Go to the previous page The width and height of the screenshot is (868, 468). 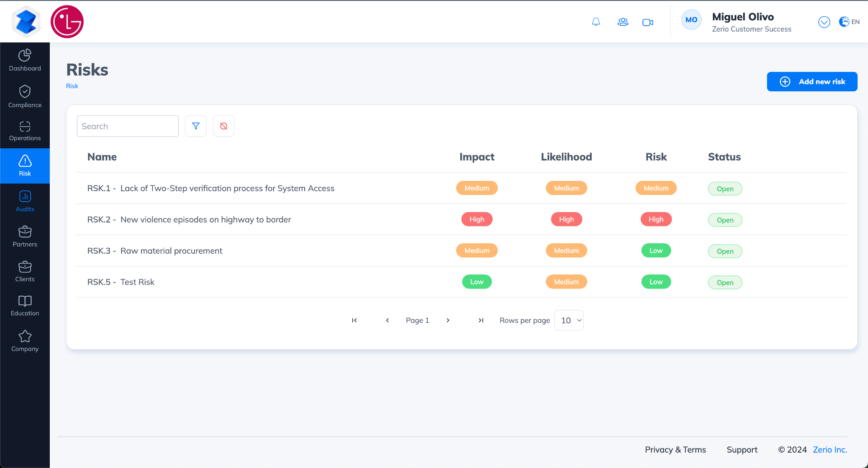387,320
